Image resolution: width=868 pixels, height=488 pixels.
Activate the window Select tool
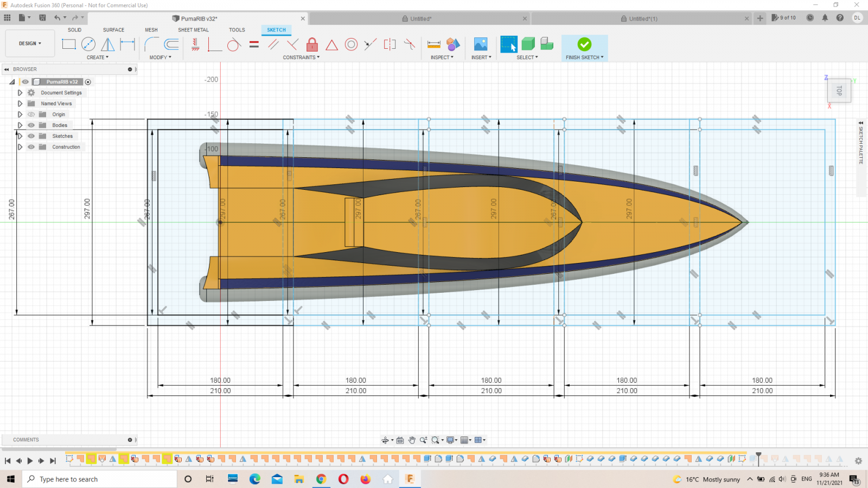[509, 44]
